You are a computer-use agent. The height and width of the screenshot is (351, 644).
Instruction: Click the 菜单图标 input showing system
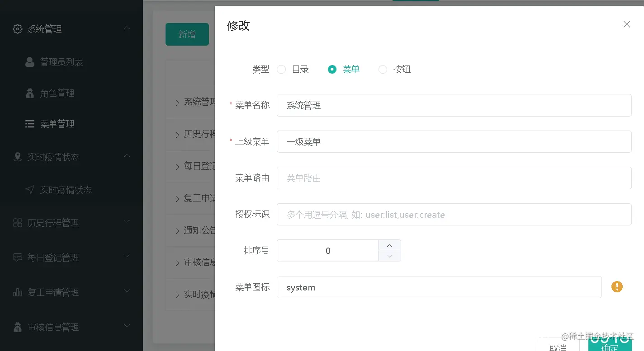pyautogui.click(x=439, y=287)
